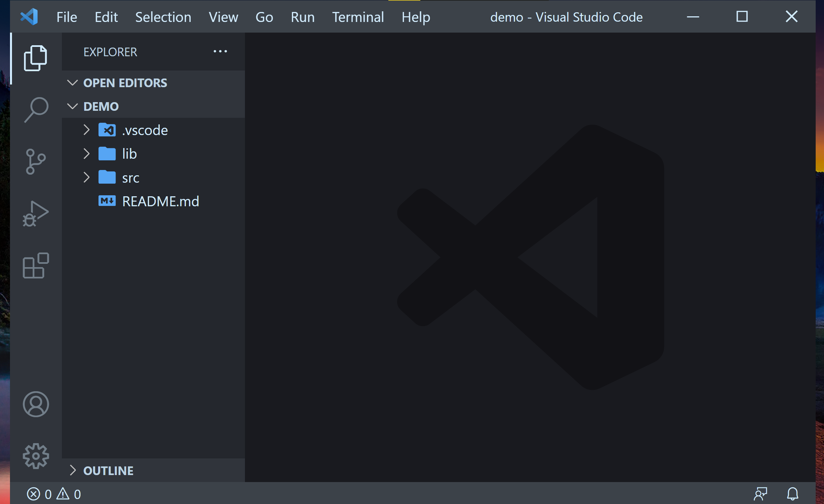Open the Manage gear icon

pyautogui.click(x=36, y=456)
